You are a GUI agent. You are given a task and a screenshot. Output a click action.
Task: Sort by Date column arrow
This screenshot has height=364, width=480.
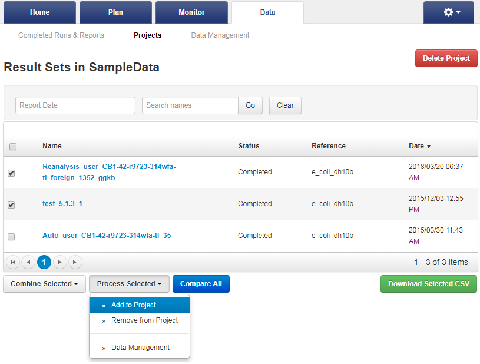(x=429, y=146)
